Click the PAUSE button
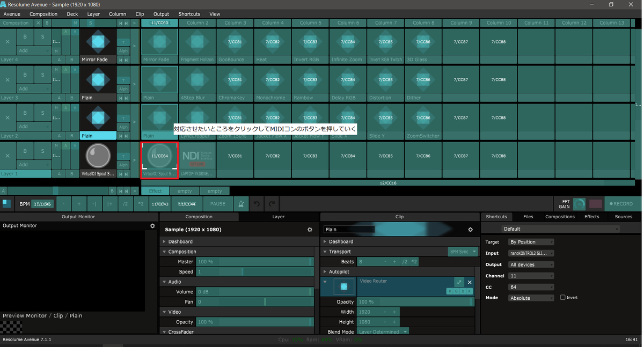Screen dimensions: 644x347 [x=218, y=204]
